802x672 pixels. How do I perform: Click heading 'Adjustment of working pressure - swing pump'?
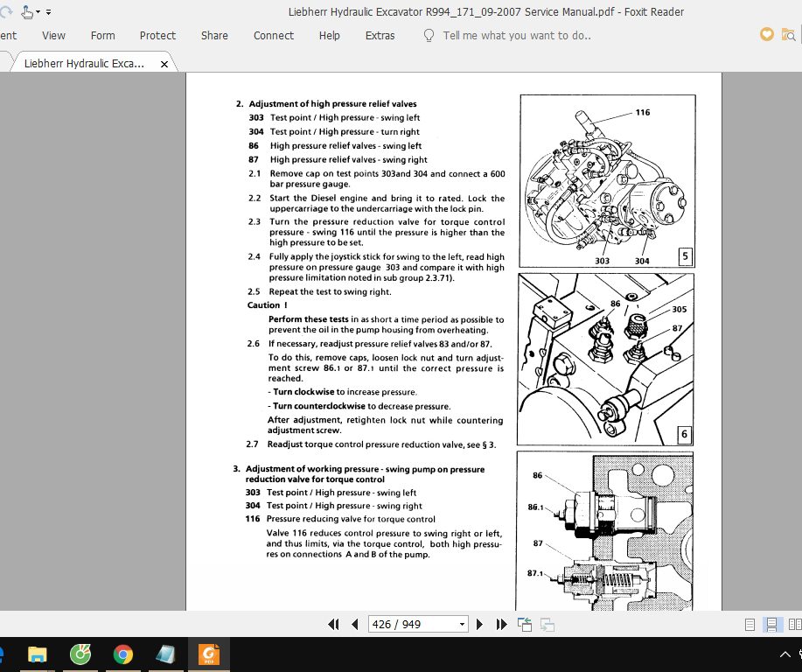(x=365, y=474)
